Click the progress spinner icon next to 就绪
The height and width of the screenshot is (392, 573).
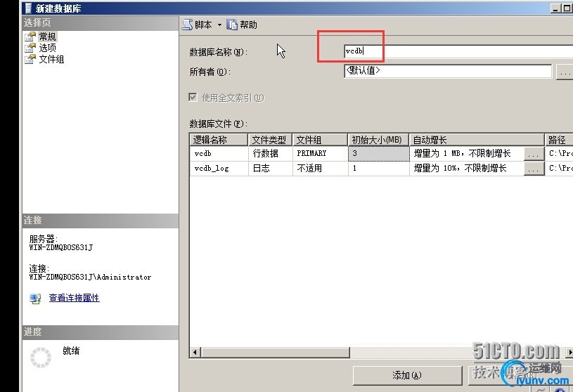(x=41, y=358)
